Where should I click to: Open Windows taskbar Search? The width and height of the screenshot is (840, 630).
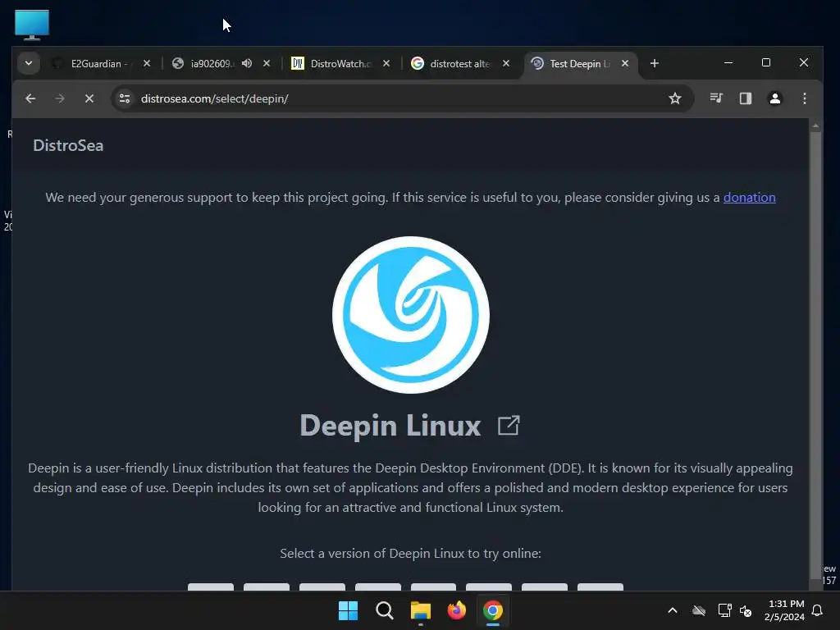[385, 610]
